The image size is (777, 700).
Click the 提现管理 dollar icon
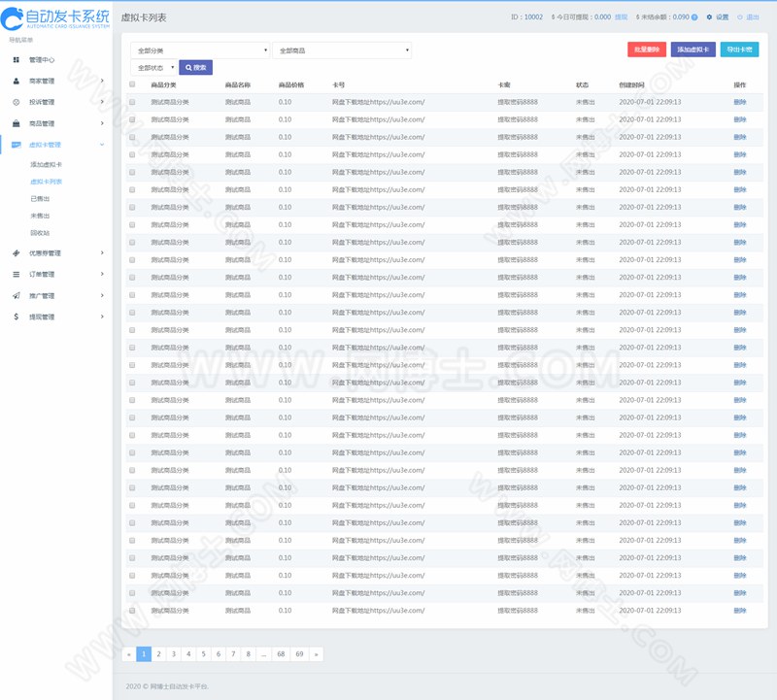coord(17,317)
